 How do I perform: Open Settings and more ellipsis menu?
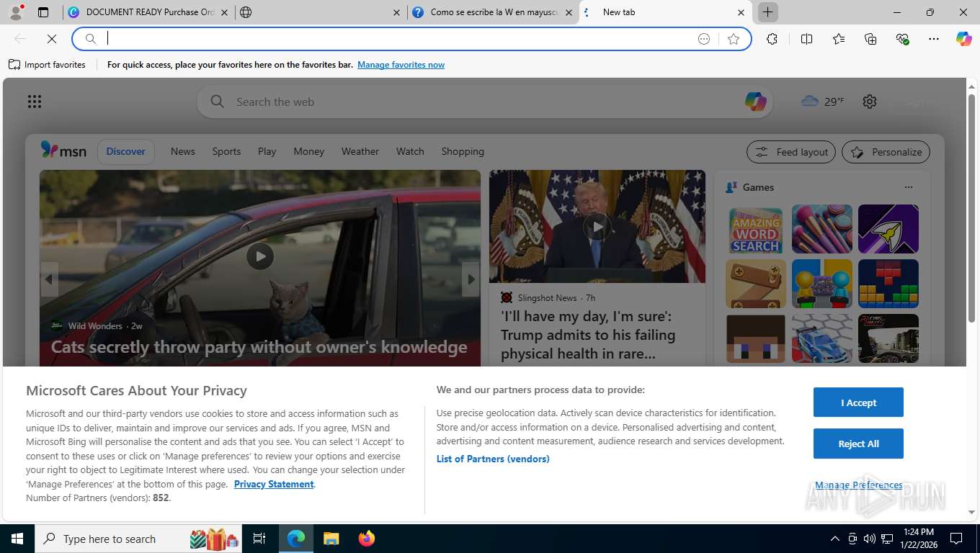pos(934,39)
